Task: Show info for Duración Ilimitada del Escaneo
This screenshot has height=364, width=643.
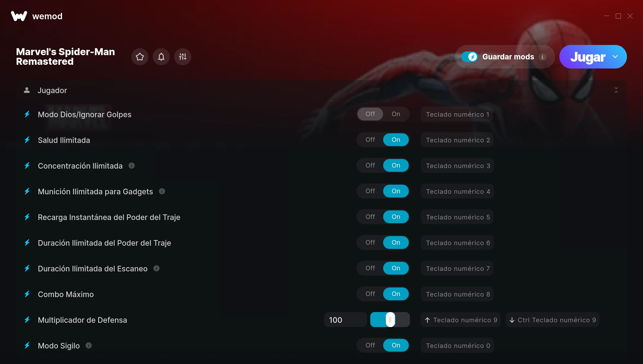Action: 156,268
